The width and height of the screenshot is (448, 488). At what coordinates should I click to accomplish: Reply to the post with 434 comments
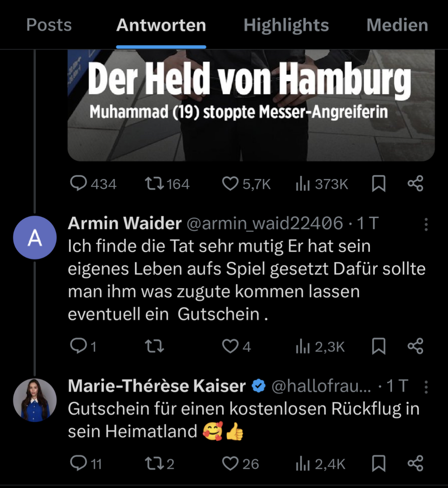point(93,183)
